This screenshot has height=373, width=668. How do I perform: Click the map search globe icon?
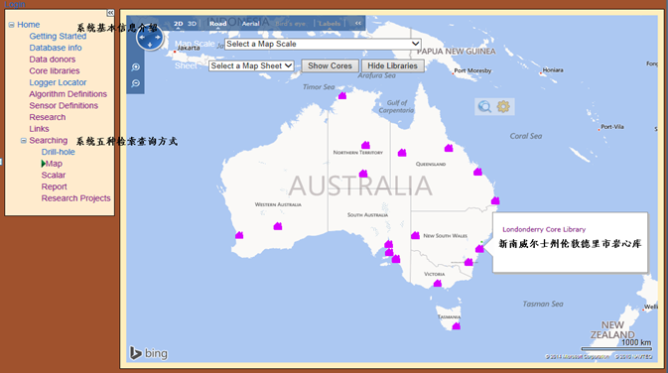484,106
